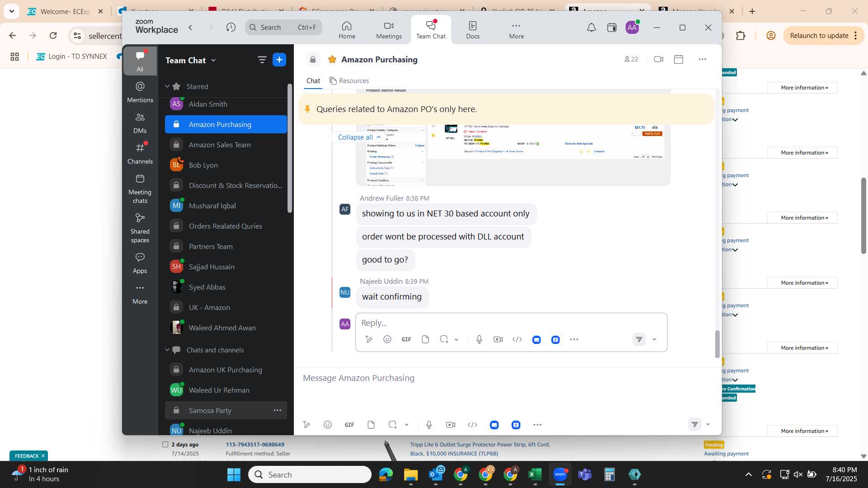Collapse the Chats and channels section
This screenshot has width=868, height=488.
pyautogui.click(x=167, y=350)
